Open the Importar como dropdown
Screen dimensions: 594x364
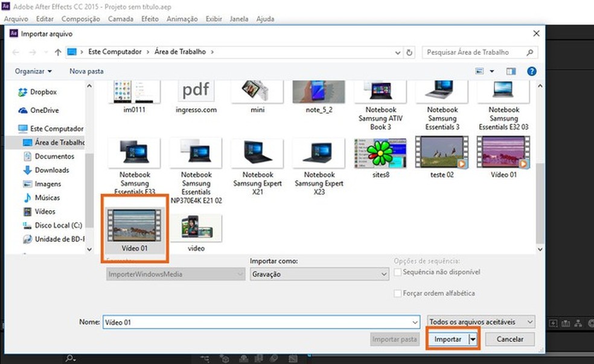[319, 274]
